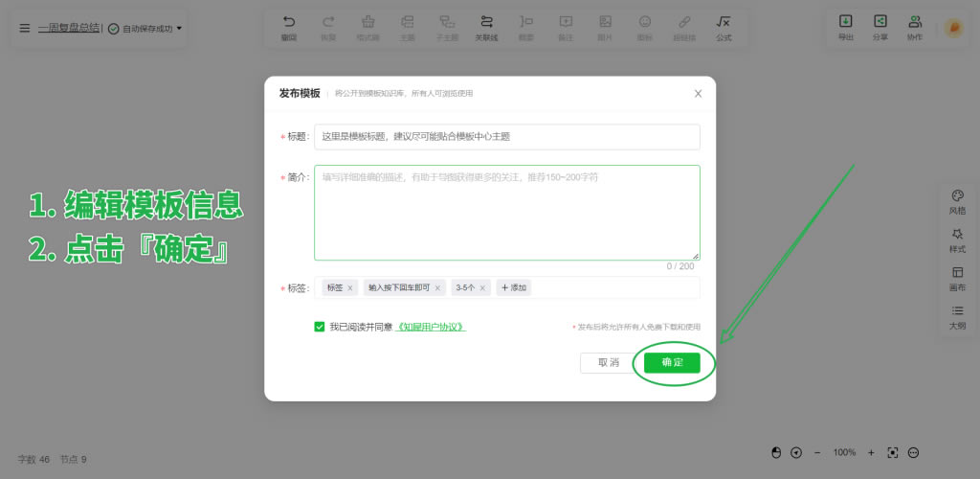This screenshot has width=980, height=479.
Task: Open the auto-save status dropdown arrow
Action: pyautogui.click(x=179, y=28)
